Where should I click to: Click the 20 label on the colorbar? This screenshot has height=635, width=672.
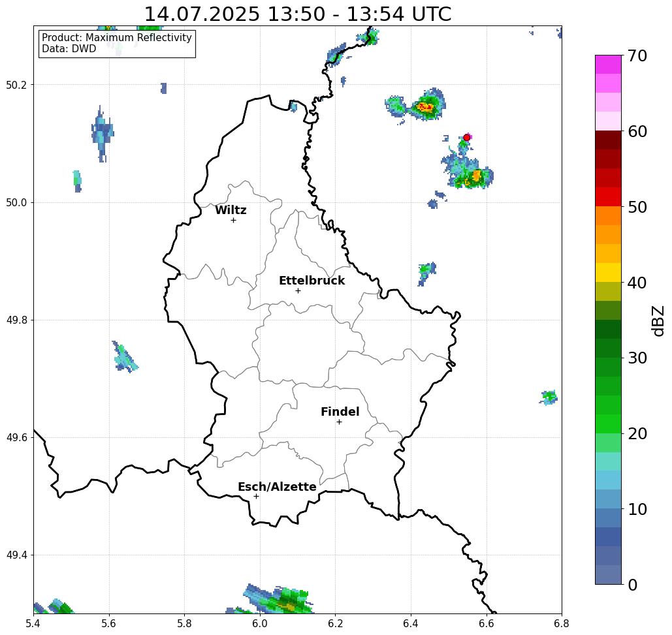637,434
